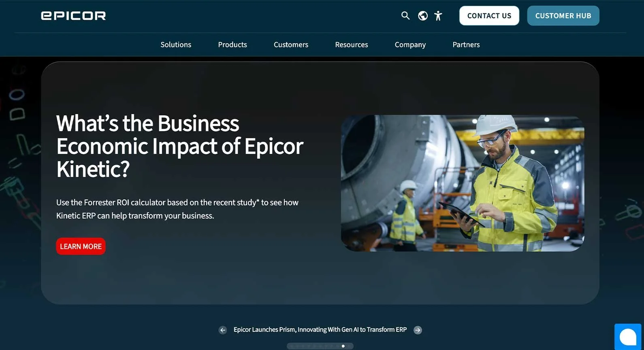Click the red Learn More button
Viewport: 644px width, 350px height.
(x=81, y=246)
